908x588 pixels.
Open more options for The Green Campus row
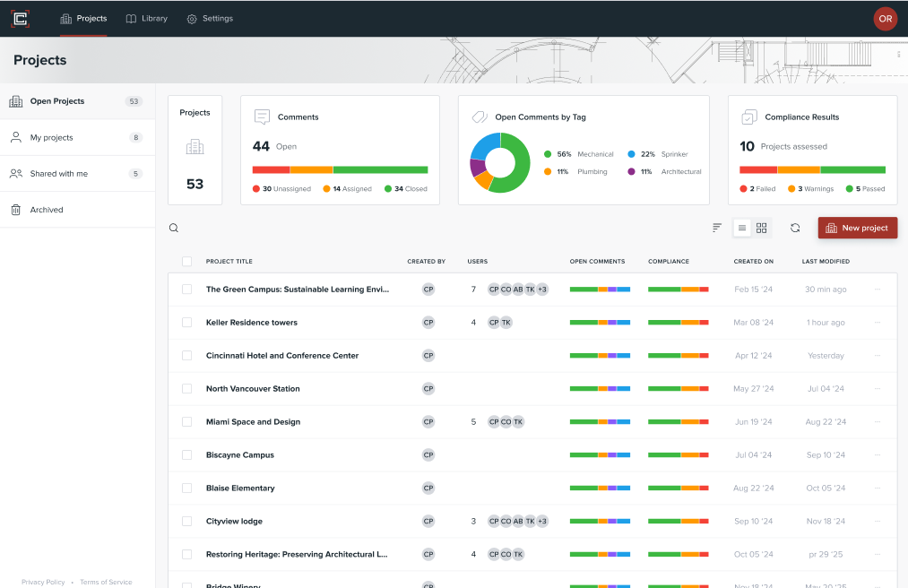tap(878, 290)
